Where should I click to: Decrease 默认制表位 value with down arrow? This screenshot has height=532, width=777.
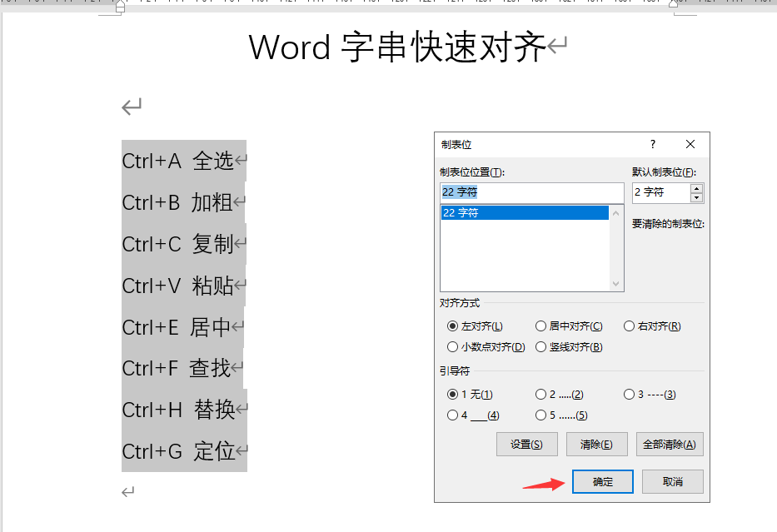point(697,197)
